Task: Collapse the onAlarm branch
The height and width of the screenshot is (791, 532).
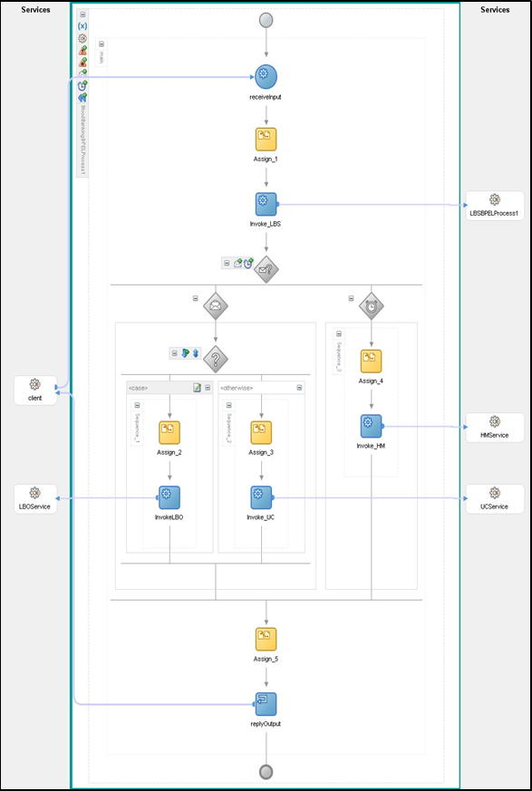Action: tap(352, 299)
